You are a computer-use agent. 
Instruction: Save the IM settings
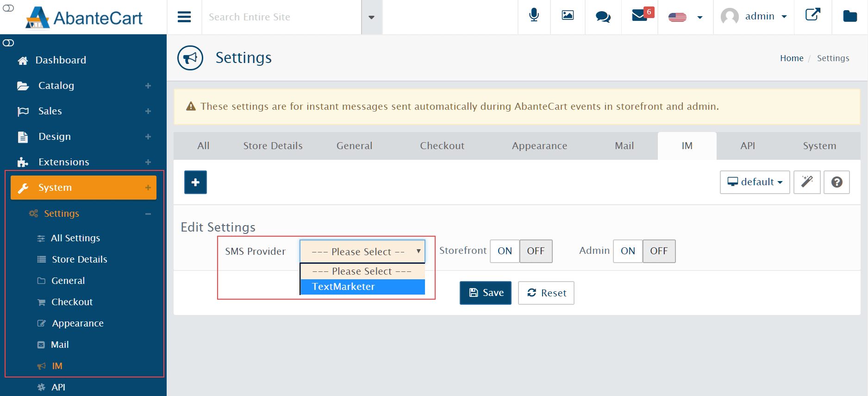pyautogui.click(x=486, y=293)
